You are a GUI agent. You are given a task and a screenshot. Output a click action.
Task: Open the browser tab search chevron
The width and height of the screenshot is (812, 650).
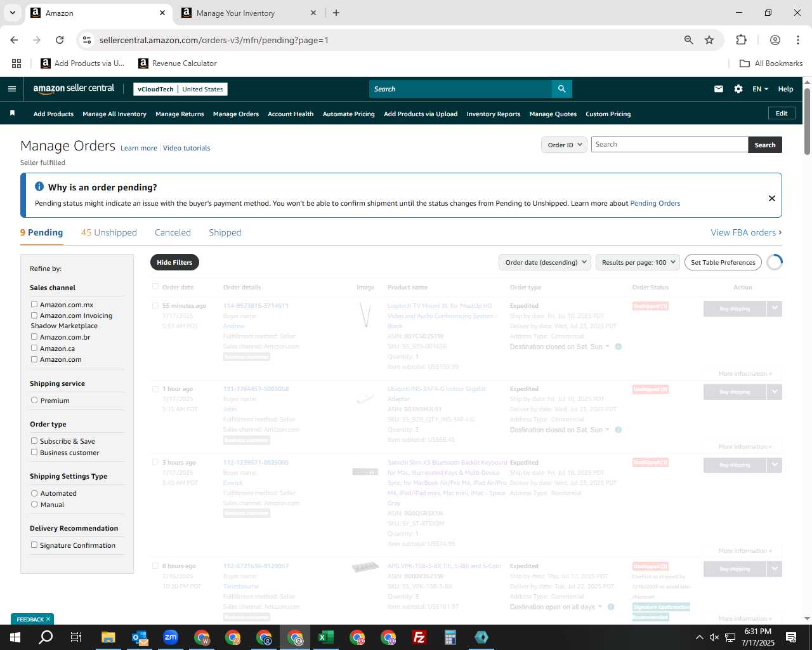12,13
